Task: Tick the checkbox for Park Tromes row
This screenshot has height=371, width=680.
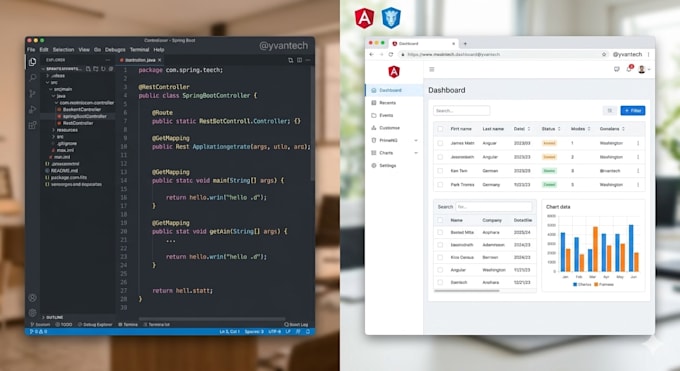Action: (440, 185)
